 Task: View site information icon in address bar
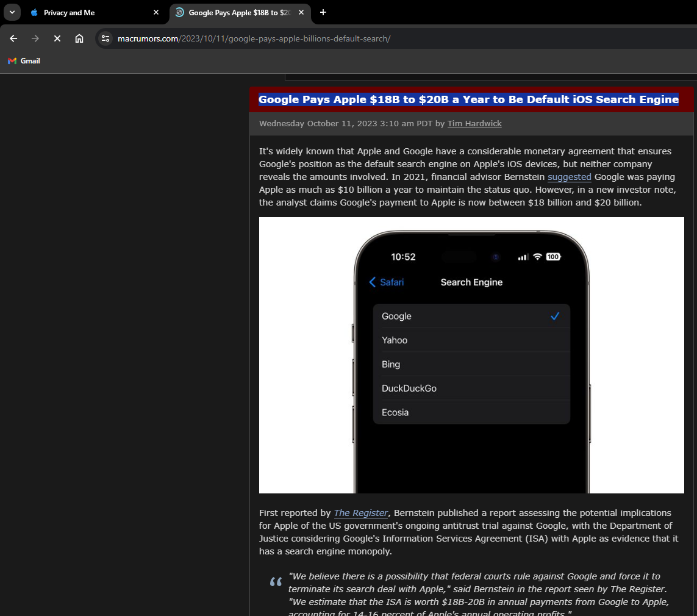(105, 38)
